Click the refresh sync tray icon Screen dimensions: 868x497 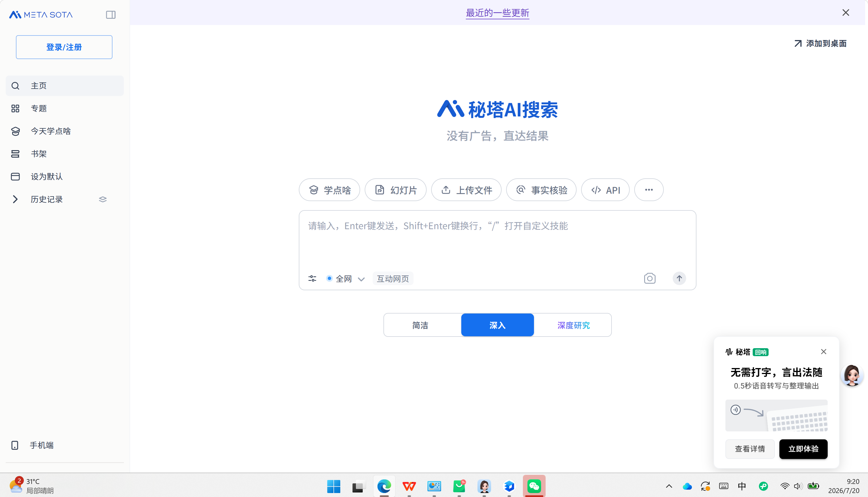coord(706,486)
